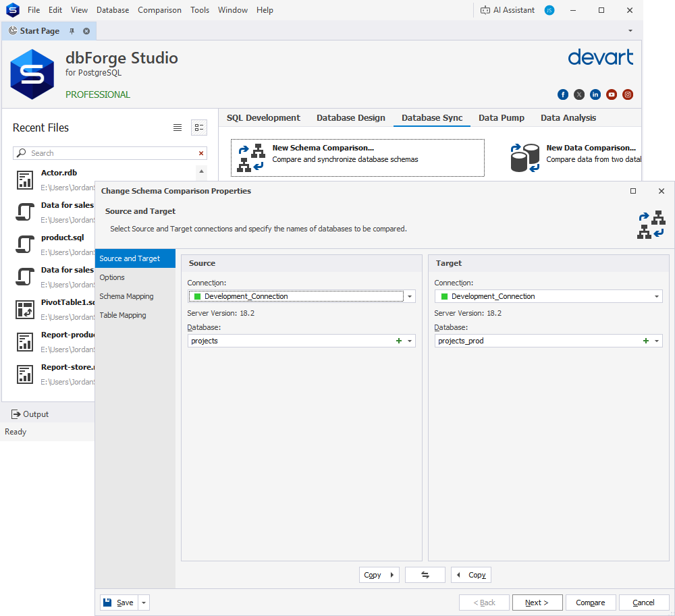Open the File menu
This screenshot has width=675, height=616.
click(x=34, y=10)
